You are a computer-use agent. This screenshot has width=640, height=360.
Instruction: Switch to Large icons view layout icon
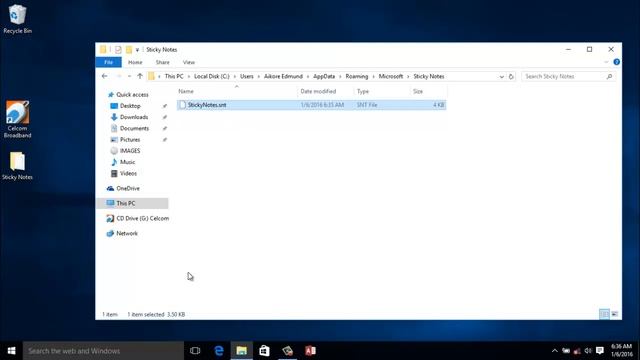pyautogui.click(x=614, y=314)
